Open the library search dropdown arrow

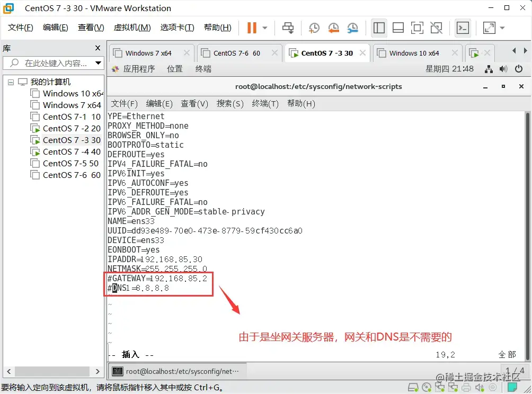98,63
